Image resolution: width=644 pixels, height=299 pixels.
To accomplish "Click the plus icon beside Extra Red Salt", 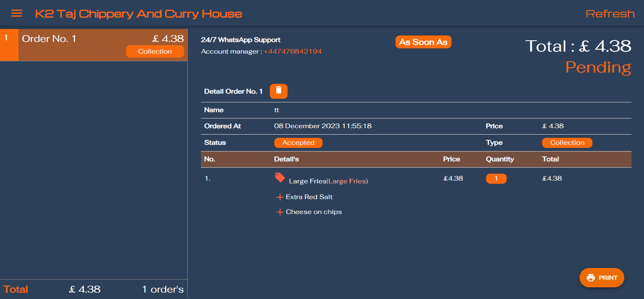I will coord(280,197).
